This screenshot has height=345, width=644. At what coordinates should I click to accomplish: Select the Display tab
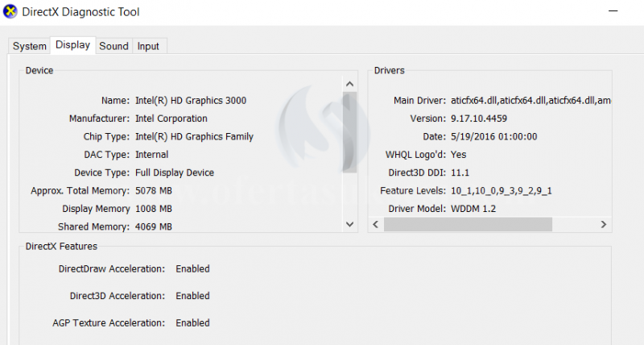(72, 45)
